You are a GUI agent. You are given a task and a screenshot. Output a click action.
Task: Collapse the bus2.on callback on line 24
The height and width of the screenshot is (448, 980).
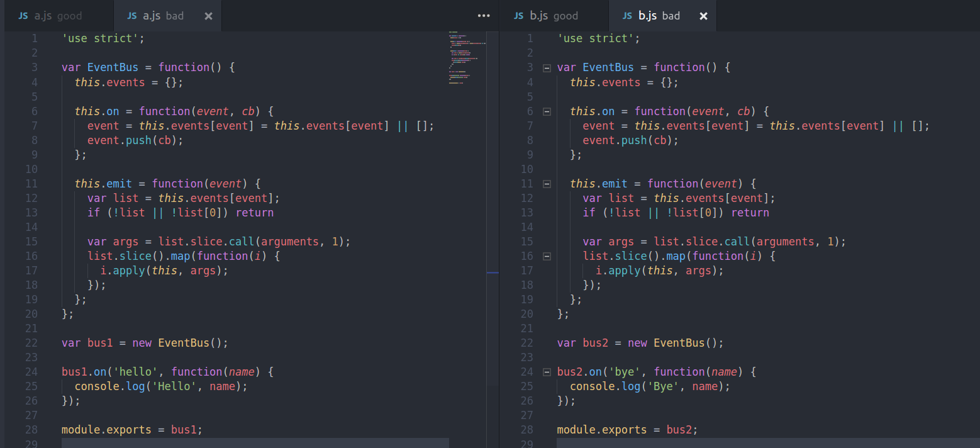click(547, 371)
